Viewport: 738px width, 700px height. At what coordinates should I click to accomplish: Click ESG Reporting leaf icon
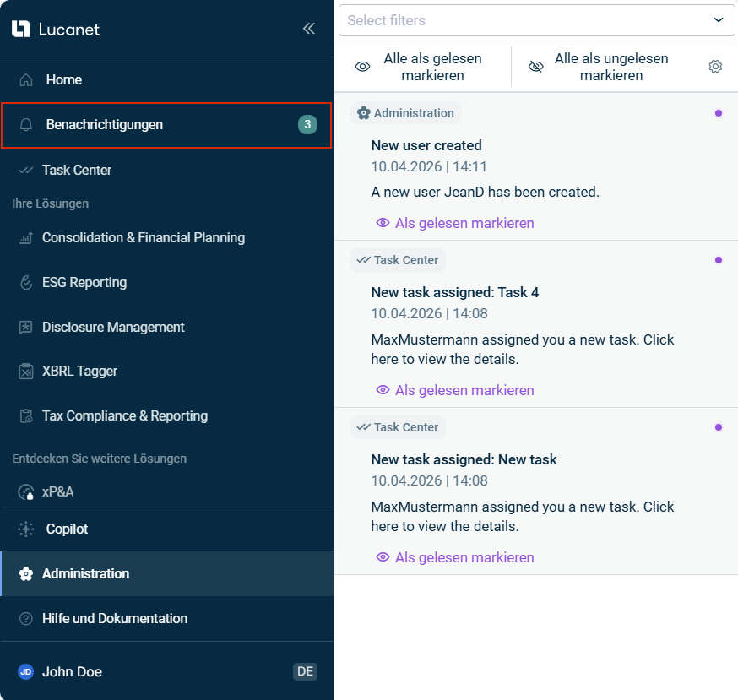click(x=26, y=282)
